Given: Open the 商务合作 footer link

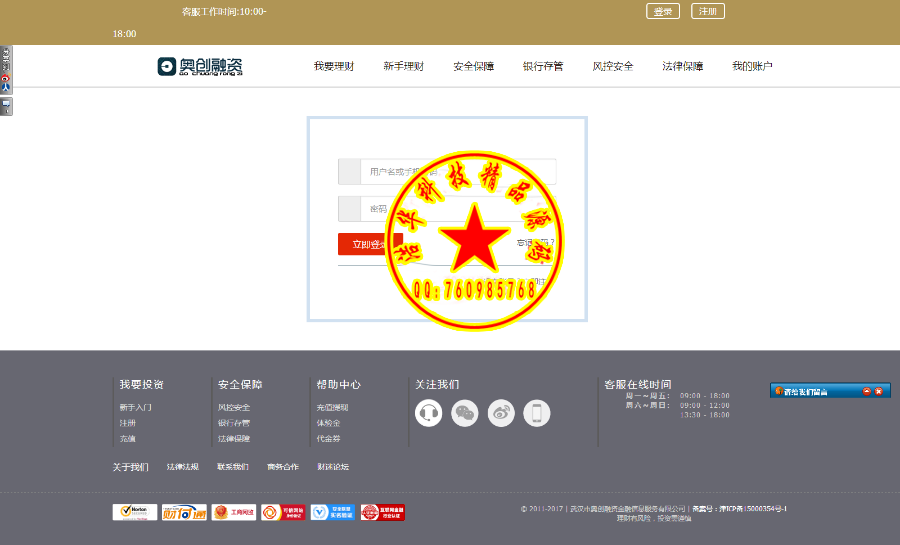Looking at the screenshot, I should pos(283,467).
